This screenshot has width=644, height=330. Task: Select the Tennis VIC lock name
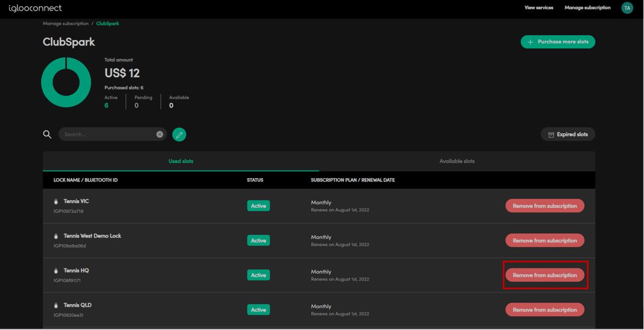(x=76, y=201)
